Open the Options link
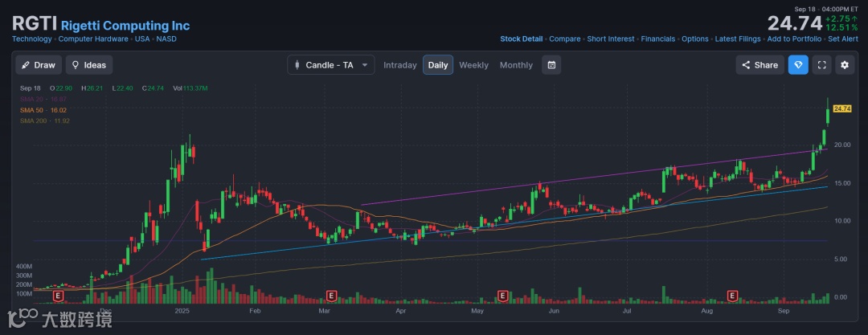This screenshot has height=335, width=868. [x=694, y=39]
